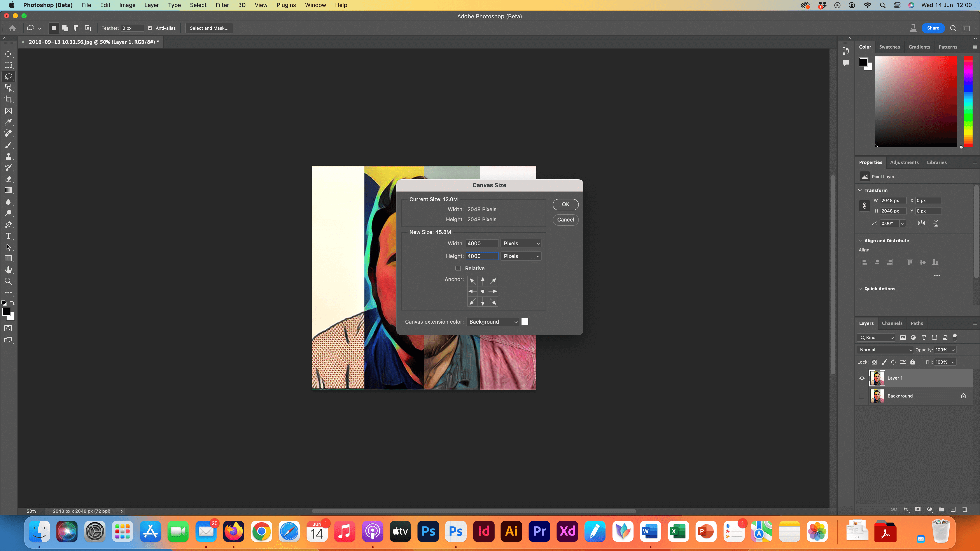The width and height of the screenshot is (980, 551).
Task: Open the search icon in options bar
Action: pos(953,28)
